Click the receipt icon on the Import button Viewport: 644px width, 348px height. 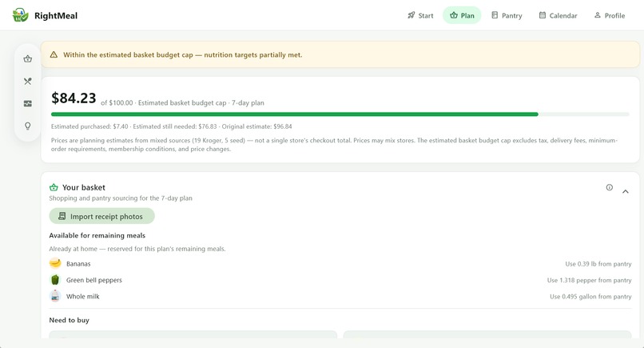pos(62,216)
